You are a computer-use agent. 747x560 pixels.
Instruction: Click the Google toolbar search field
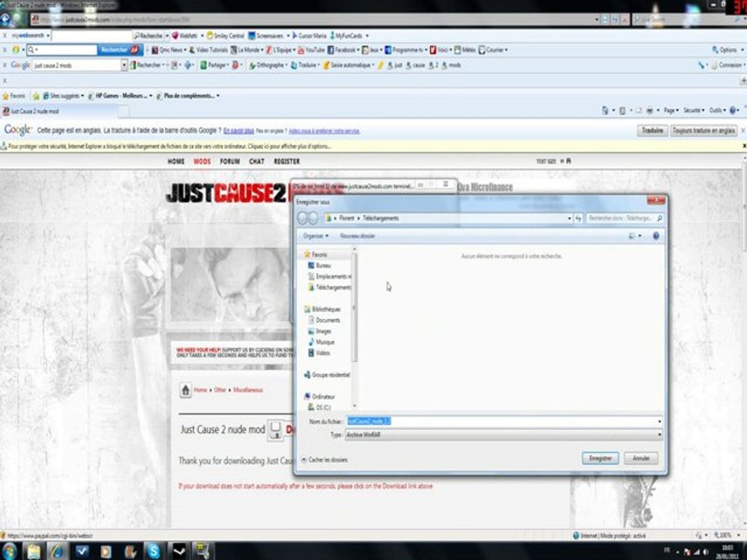[77, 65]
